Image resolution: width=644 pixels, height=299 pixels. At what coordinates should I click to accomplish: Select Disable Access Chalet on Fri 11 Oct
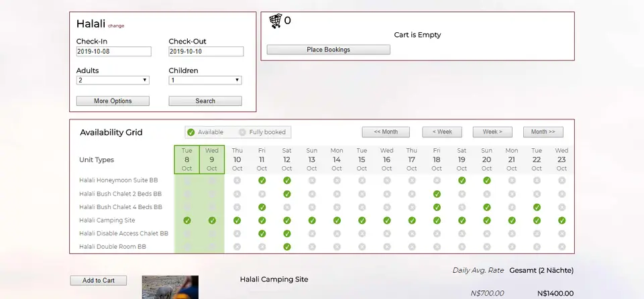coord(262,234)
